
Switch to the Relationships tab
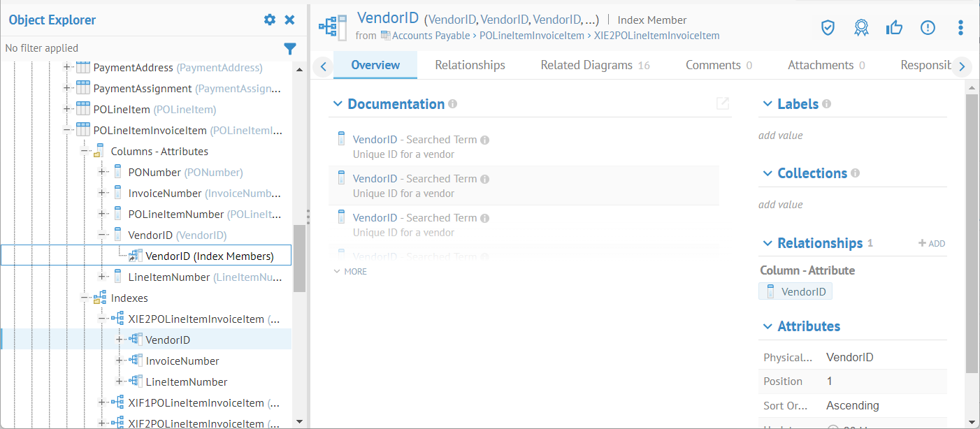470,65
